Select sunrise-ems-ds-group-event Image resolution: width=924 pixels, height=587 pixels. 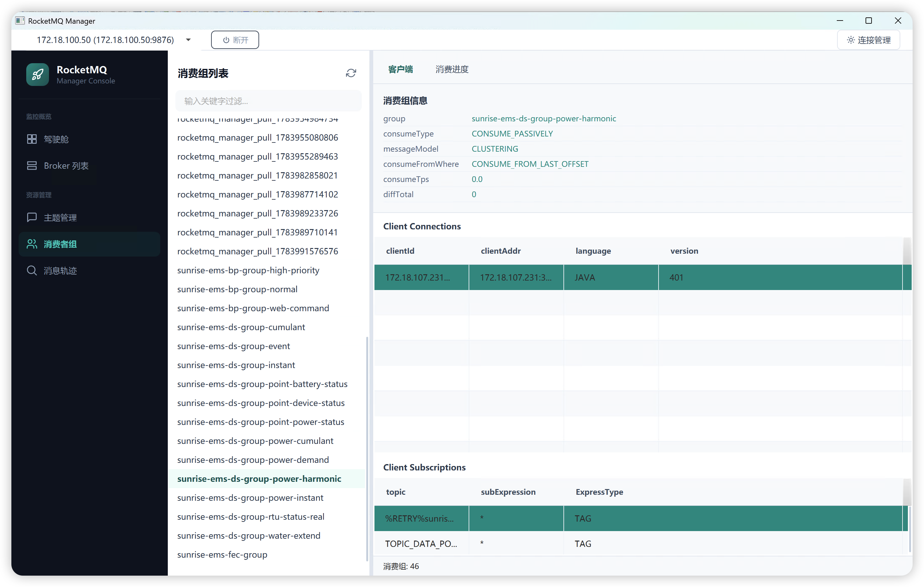pyautogui.click(x=267, y=346)
